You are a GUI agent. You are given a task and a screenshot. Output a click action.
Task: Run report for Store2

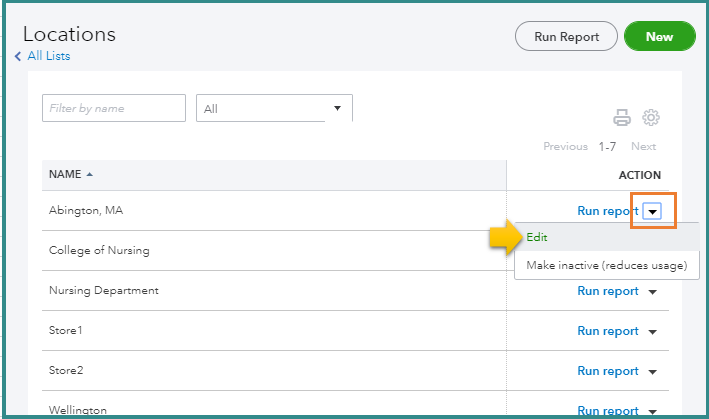pos(608,372)
